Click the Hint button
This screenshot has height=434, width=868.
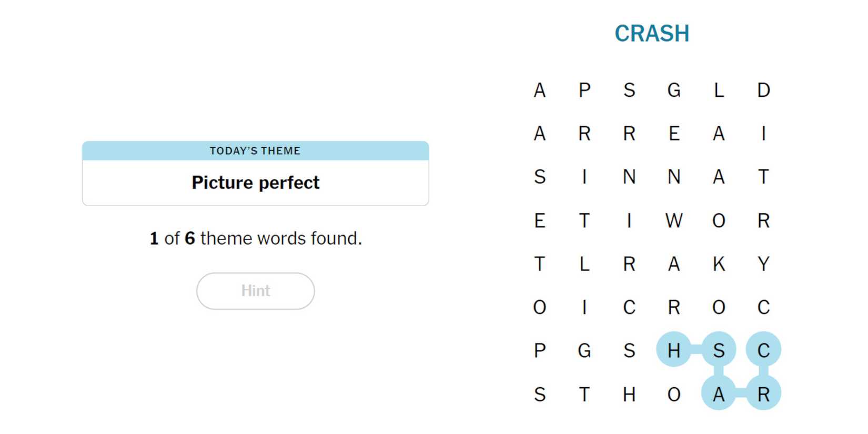(x=256, y=291)
